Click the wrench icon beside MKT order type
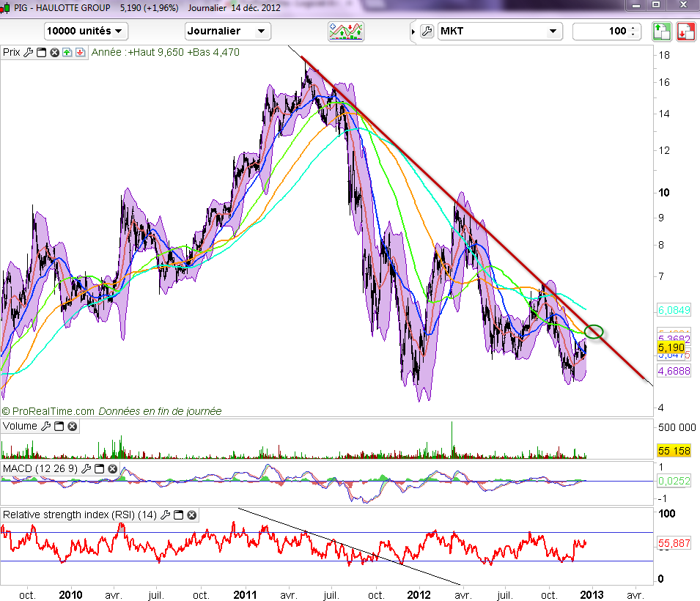 point(427,32)
